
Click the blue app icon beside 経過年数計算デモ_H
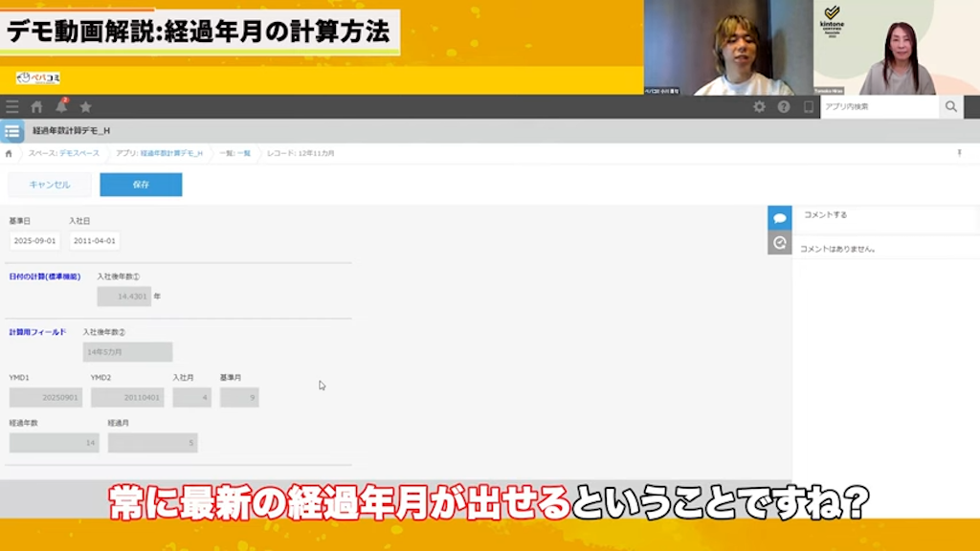(12, 131)
